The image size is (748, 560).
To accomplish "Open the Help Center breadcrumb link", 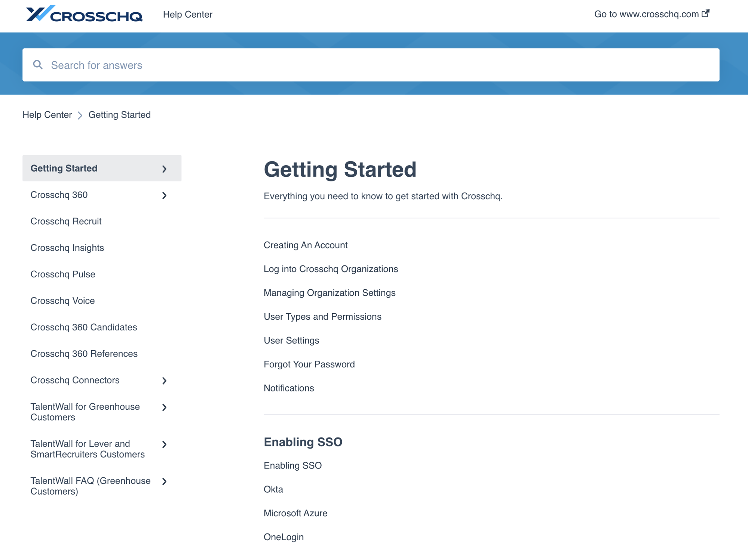I will (x=47, y=115).
